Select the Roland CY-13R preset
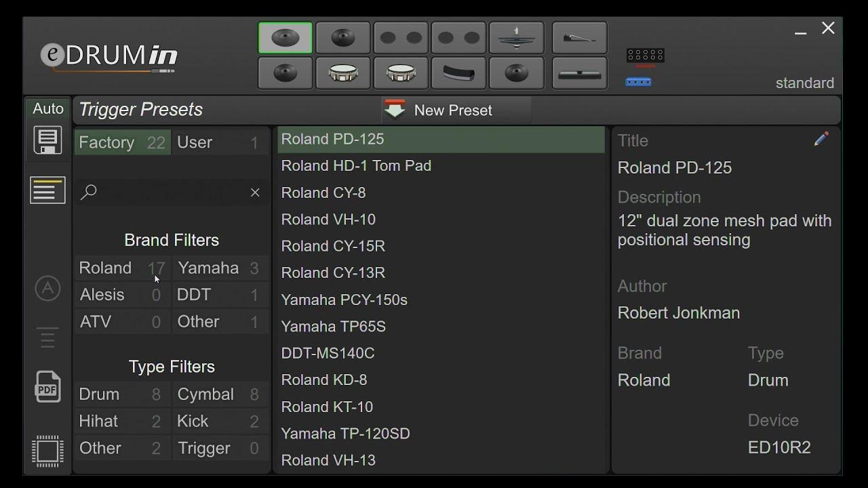This screenshot has width=868, height=488. click(x=441, y=272)
